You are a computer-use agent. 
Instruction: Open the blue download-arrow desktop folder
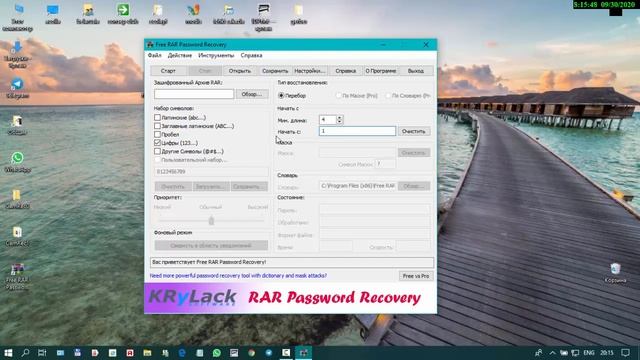pyautogui.click(x=17, y=54)
